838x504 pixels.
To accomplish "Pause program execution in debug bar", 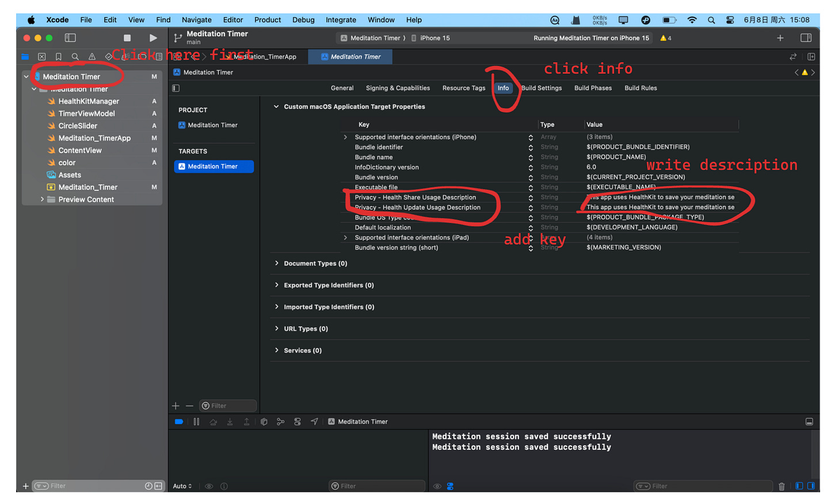I will click(x=196, y=422).
